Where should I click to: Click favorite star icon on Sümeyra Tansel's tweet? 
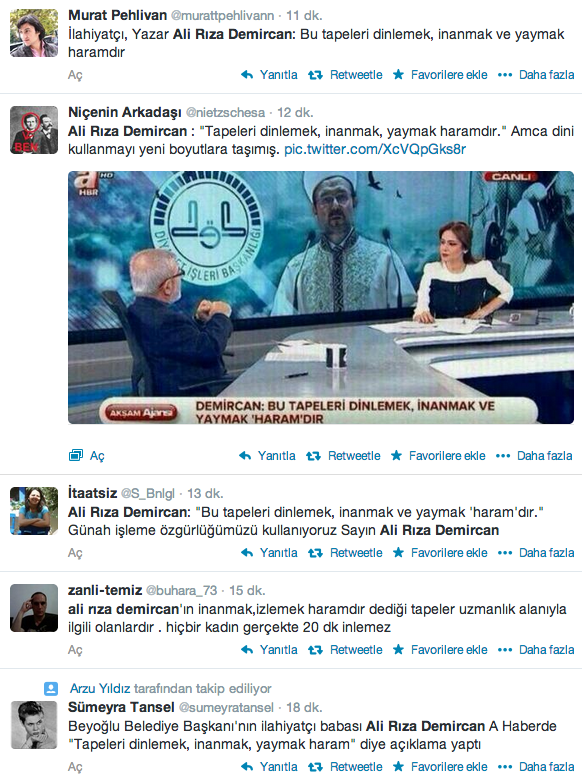point(398,766)
